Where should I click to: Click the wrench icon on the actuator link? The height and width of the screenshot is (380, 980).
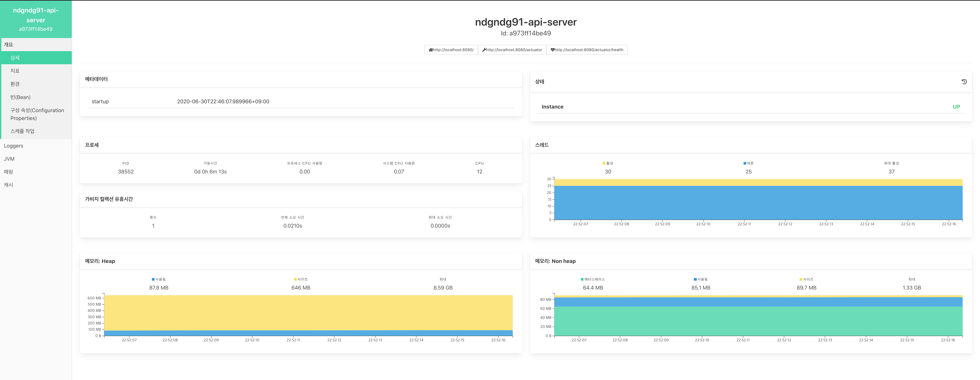(x=484, y=50)
